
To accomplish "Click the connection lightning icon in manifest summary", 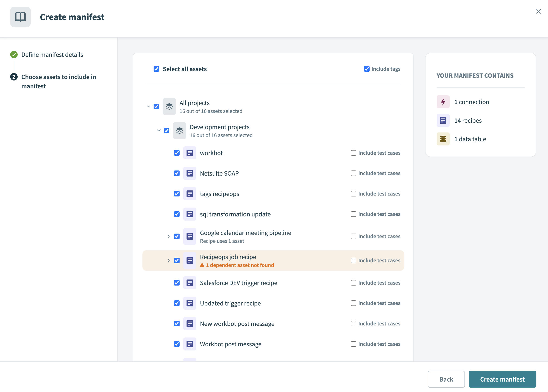I will (443, 102).
